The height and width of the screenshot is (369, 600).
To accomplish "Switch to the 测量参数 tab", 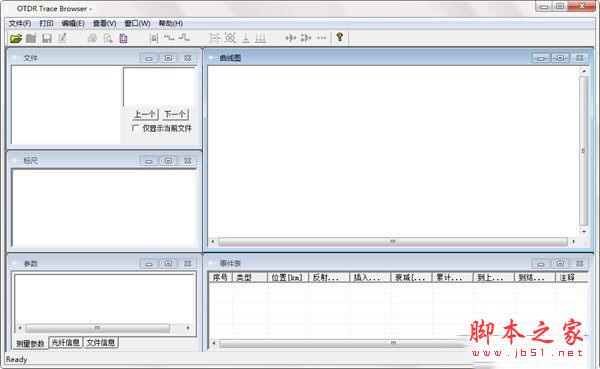I will [x=30, y=343].
